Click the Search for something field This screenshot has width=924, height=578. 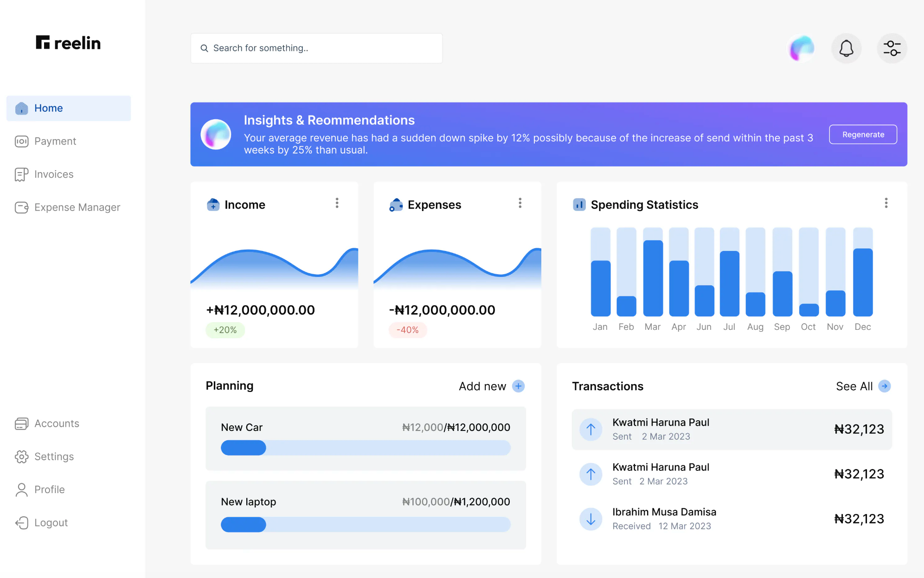(x=316, y=48)
